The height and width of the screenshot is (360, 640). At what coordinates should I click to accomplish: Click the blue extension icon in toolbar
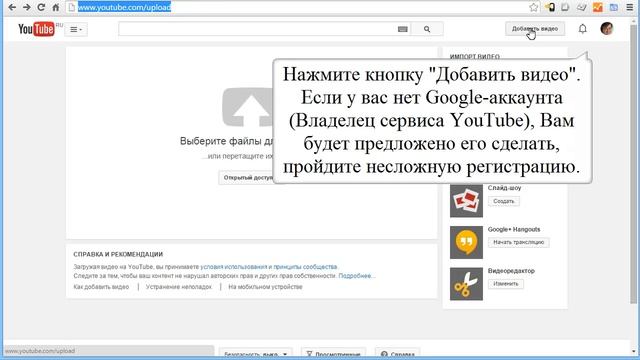613,7
